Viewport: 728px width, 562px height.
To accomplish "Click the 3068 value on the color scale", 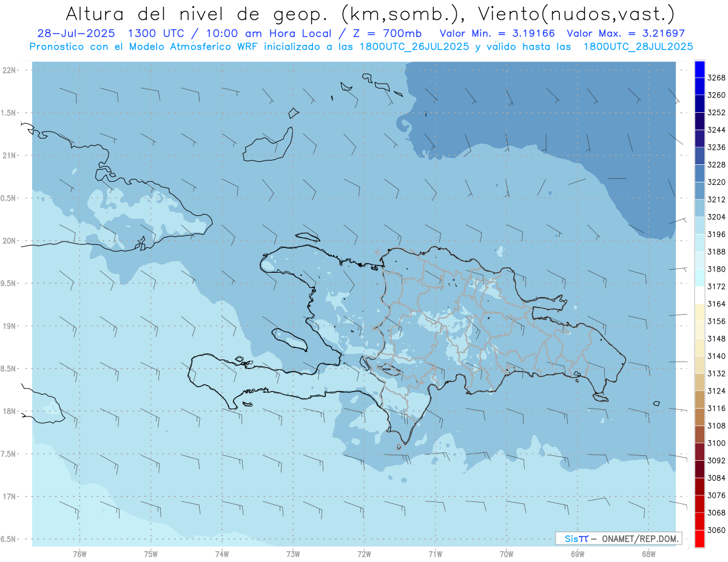I will coord(716,512).
